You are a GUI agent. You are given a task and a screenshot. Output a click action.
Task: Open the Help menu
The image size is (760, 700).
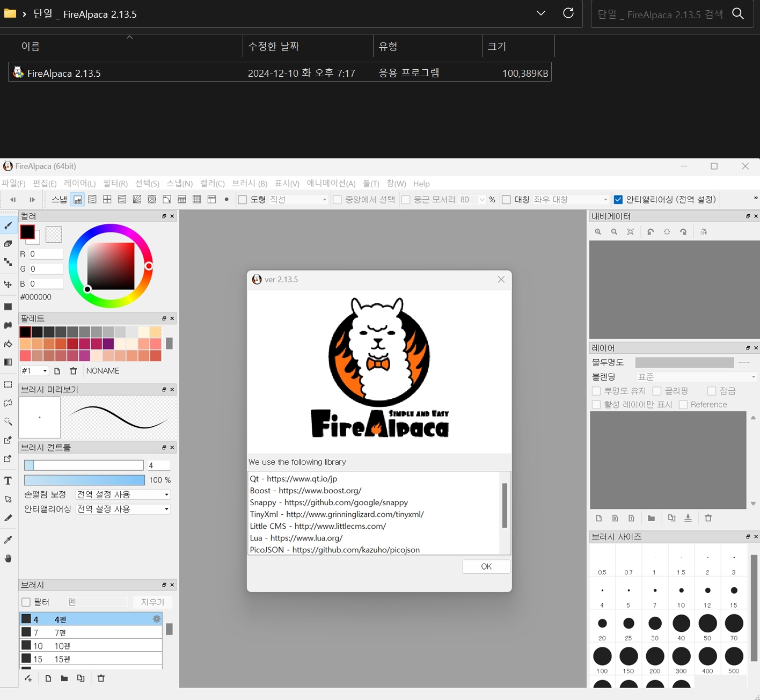pyautogui.click(x=421, y=184)
